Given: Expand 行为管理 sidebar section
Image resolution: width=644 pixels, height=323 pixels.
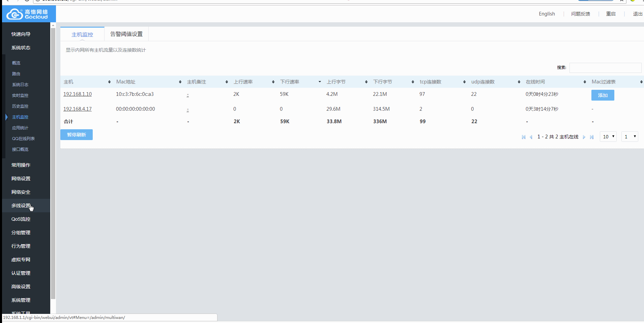Looking at the screenshot, I should (x=21, y=246).
